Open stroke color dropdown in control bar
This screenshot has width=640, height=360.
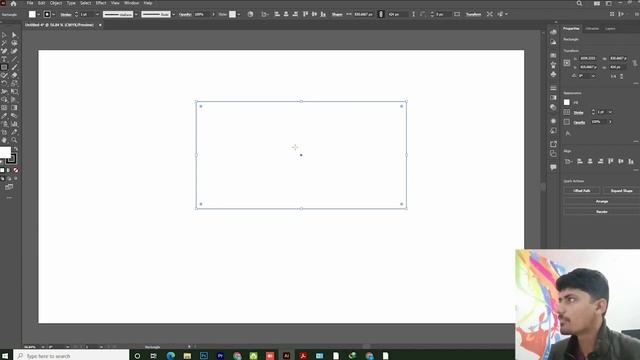(x=53, y=14)
